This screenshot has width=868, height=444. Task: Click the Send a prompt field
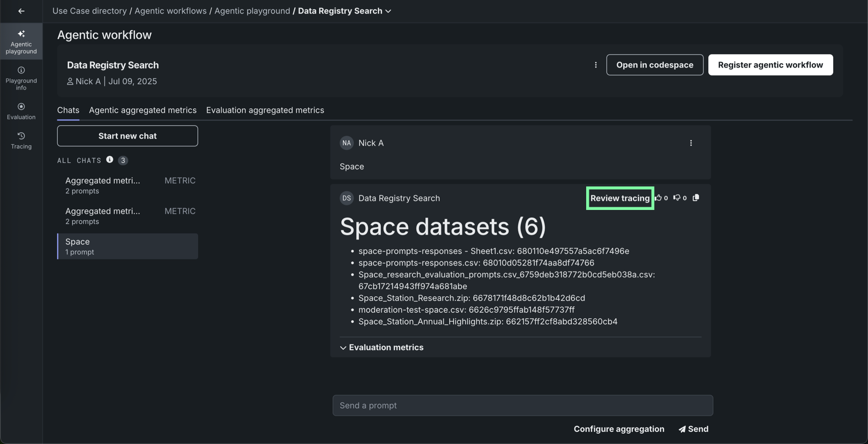[522, 405]
